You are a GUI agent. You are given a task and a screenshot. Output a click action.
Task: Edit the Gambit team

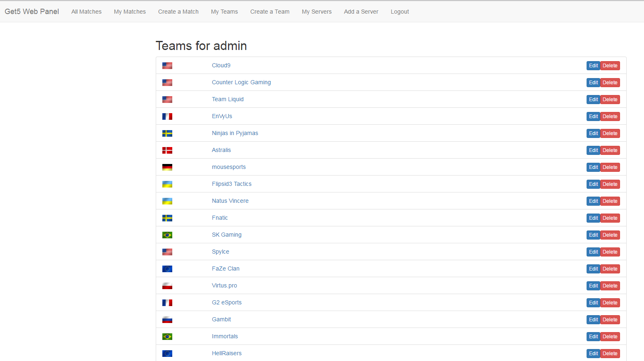tap(593, 320)
